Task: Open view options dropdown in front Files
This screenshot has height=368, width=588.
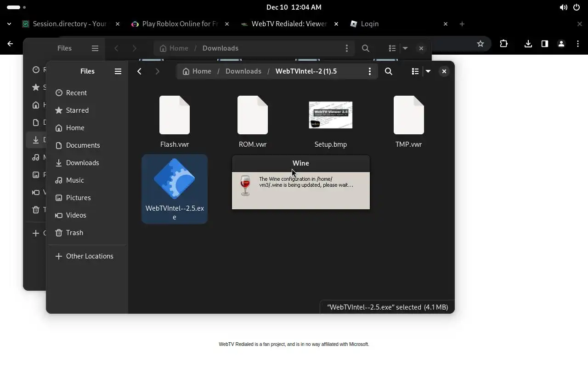Action: point(428,71)
